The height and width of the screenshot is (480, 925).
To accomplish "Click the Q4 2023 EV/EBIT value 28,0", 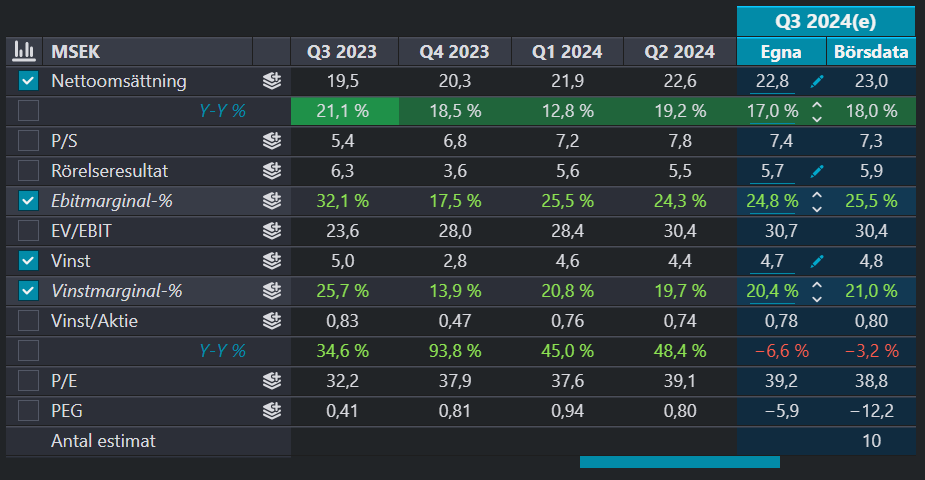I will [455, 231].
